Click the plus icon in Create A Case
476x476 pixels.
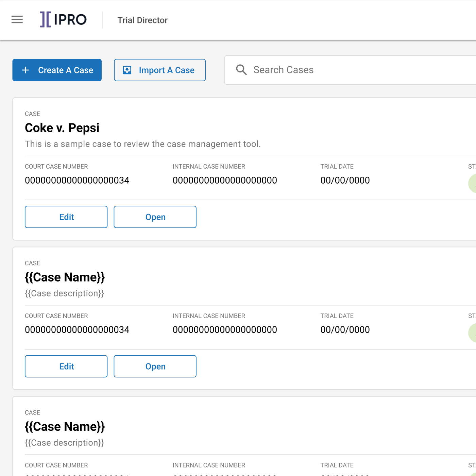(26, 70)
